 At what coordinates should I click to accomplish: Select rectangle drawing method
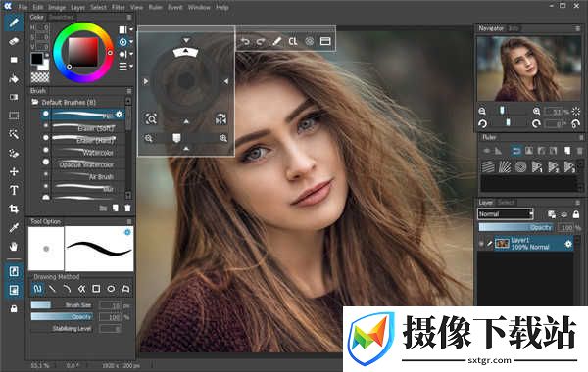point(96,289)
